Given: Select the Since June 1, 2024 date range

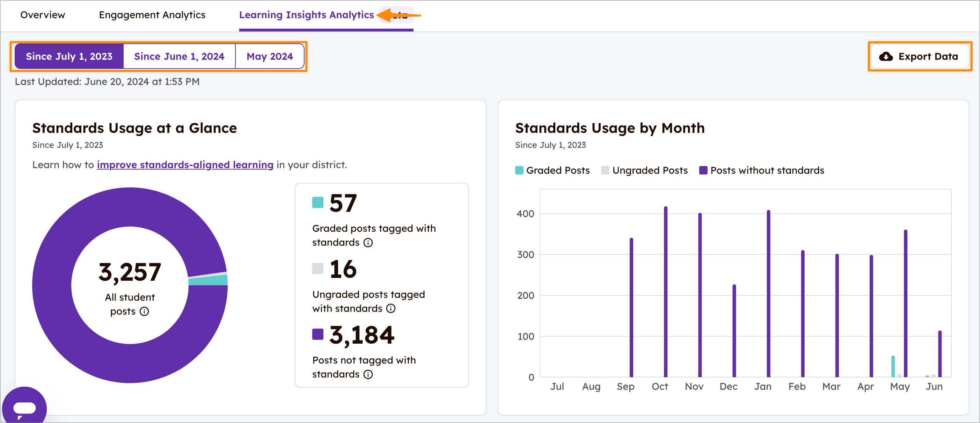Looking at the screenshot, I should (x=179, y=56).
